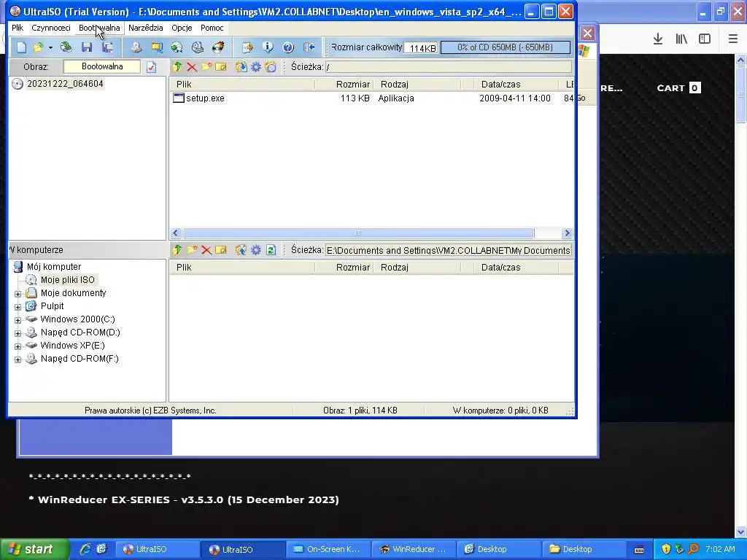
Task: Select Moje pliki ISO in tree
Action: click(x=68, y=279)
